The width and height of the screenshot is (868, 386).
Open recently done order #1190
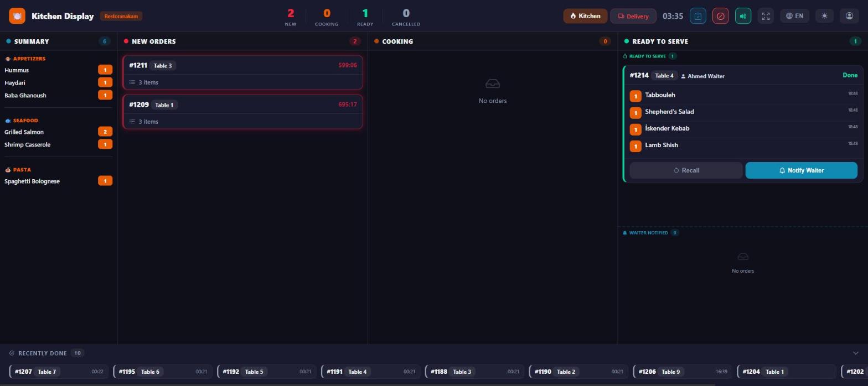point(578,372)
